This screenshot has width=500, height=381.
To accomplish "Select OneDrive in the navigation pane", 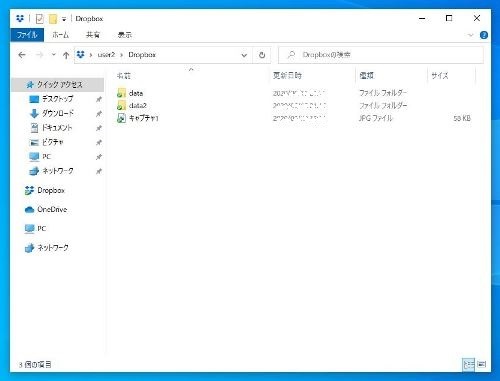I will (x=52, y=210).
